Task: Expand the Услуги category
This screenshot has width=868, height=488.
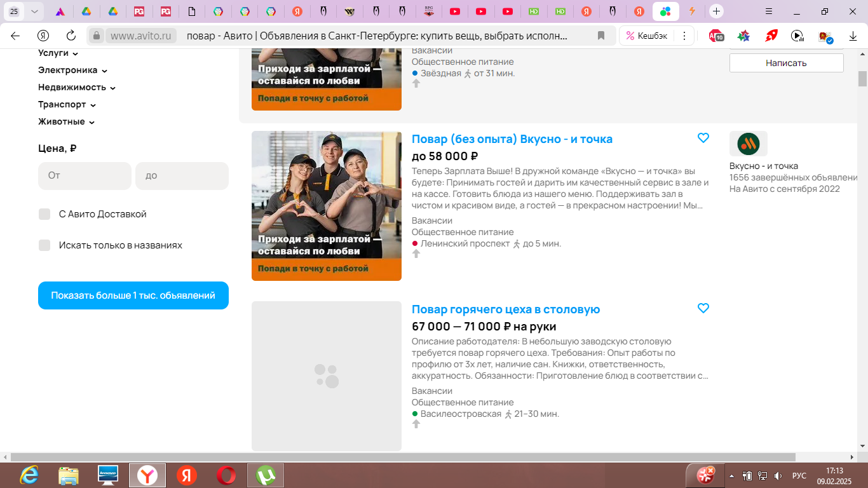Action: click(58, 53)
